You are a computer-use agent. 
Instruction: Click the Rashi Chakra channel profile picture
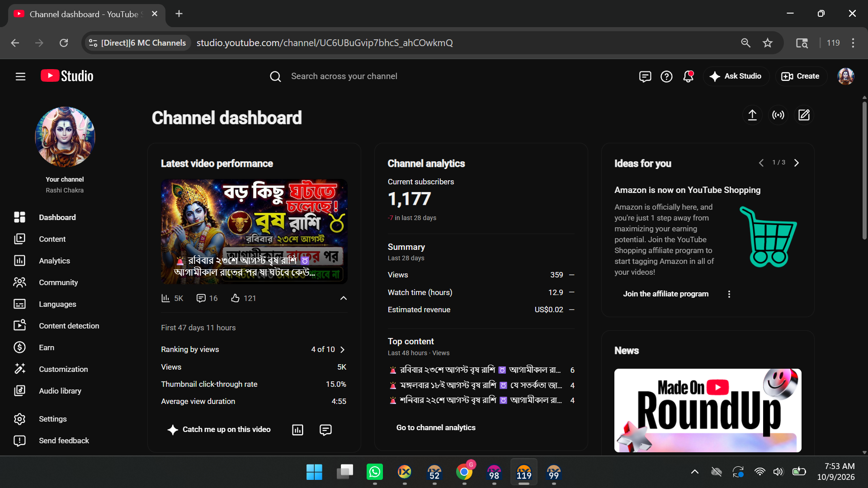tap(65, 137)
